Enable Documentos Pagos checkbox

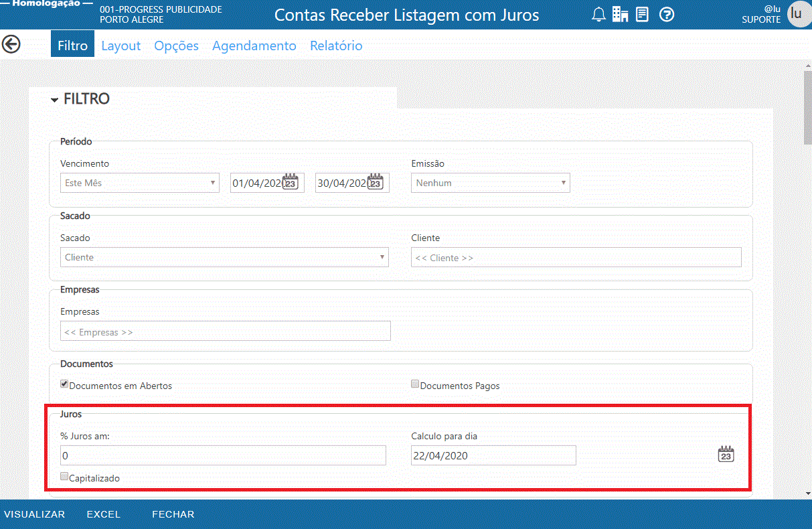[415, 384]
